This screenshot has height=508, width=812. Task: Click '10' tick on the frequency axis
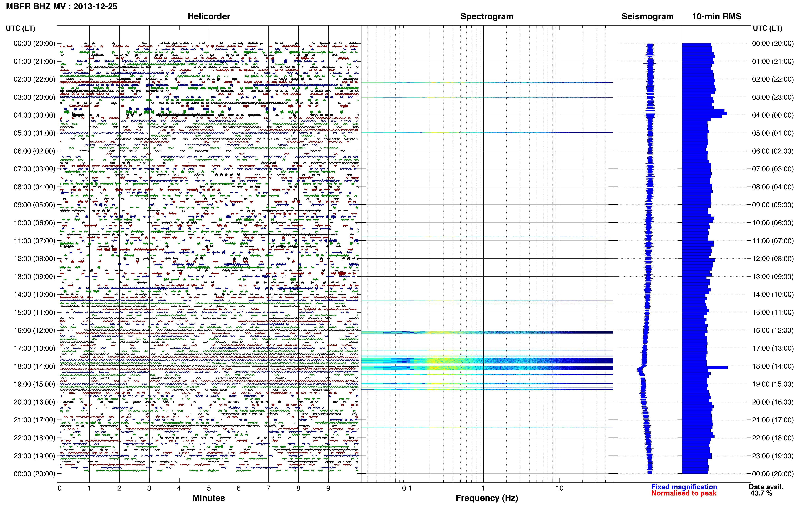point(559,488)
